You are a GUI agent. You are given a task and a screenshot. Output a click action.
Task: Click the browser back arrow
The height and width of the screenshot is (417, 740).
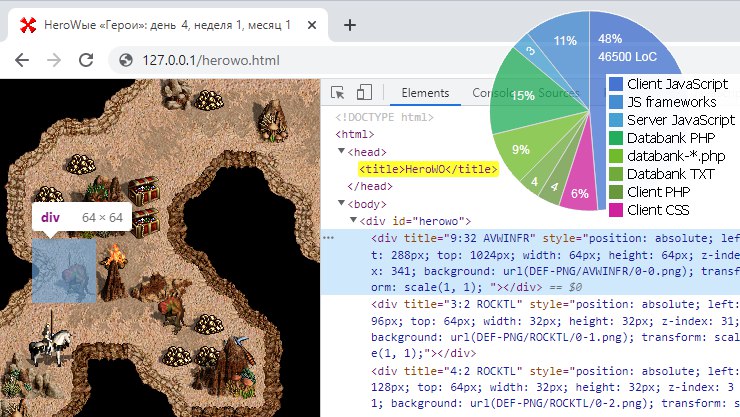pyautogui.click(x=22, y=60)
